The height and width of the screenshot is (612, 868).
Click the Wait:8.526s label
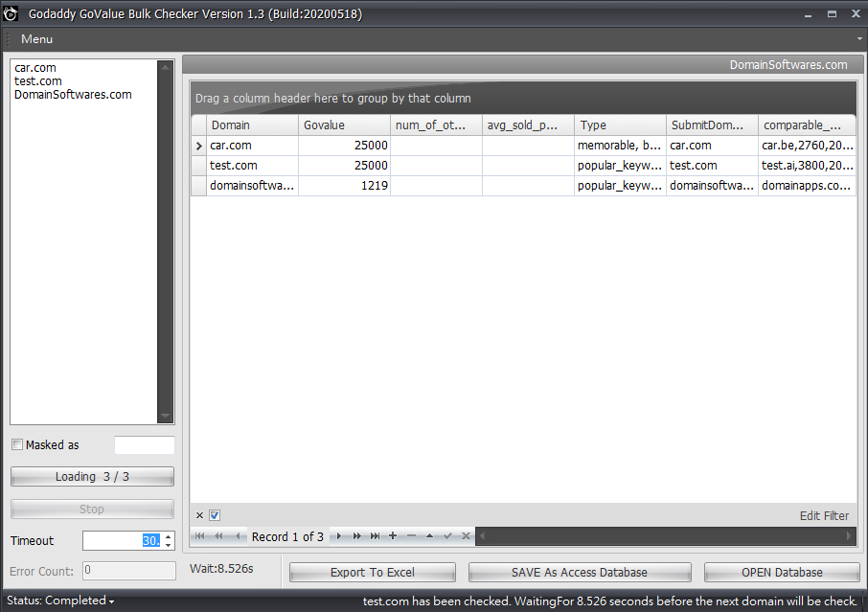point(221,569)
